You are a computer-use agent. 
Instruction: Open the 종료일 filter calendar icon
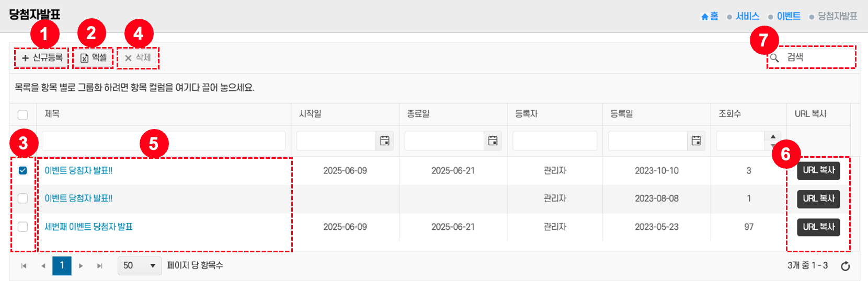493,140
